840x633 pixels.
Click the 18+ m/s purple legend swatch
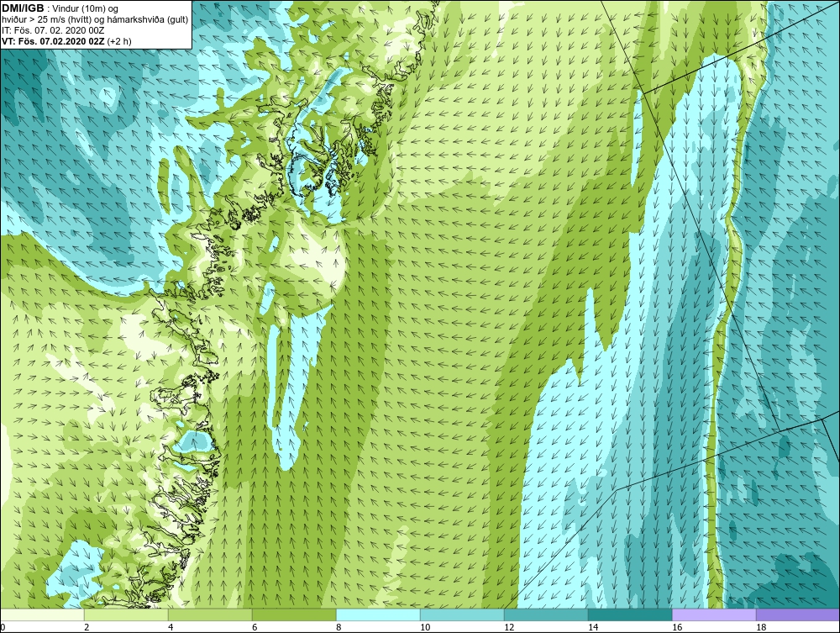(x=798, y=615)
